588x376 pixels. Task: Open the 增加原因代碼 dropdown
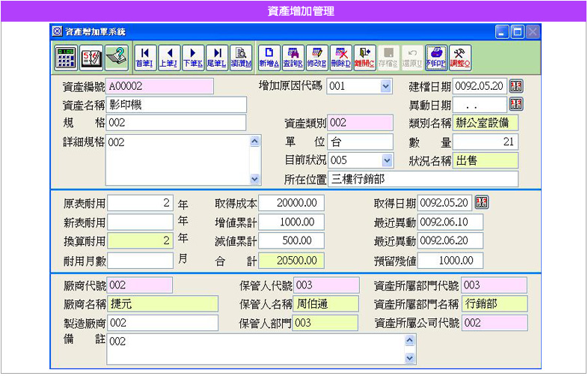(386, 86)
